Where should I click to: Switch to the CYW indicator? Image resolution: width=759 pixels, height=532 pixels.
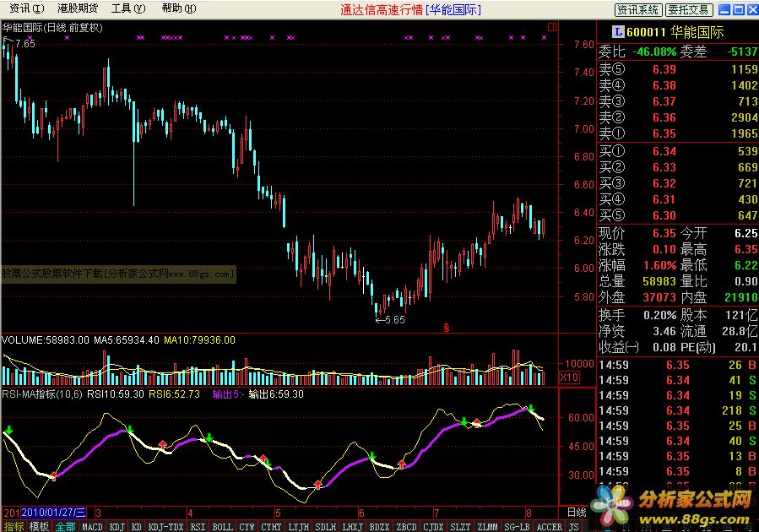[x=247, y=527]
